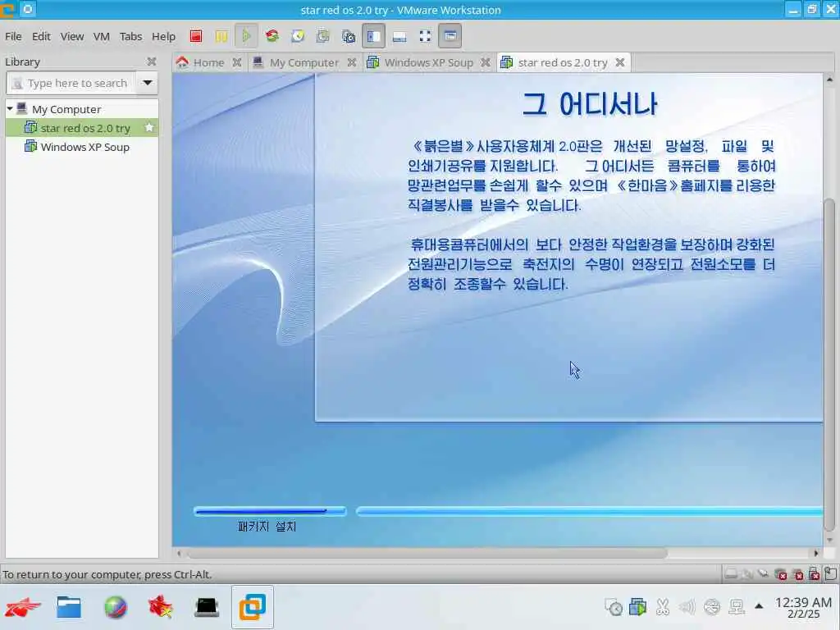Click the Library search input field
This screenshot has height=630, width=840.
[x=71, y=83]
